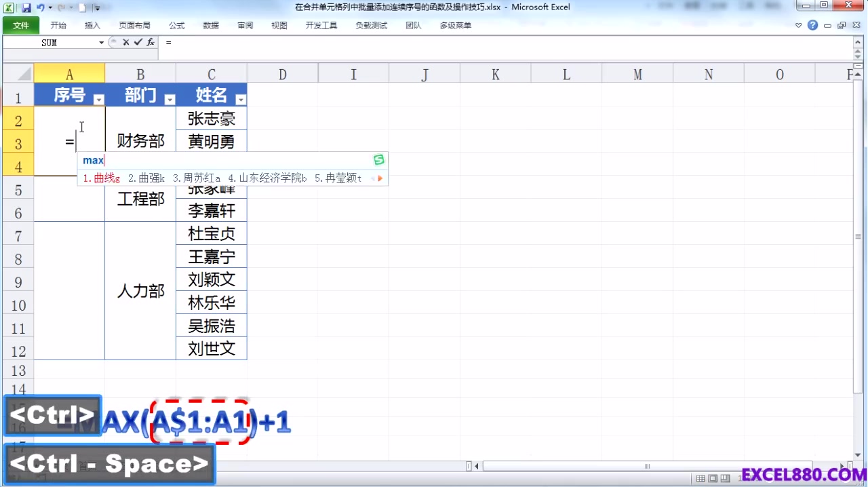
Task: Open the 文件 backstage menu
Action: pyautogui.click(x=20, y=25)
